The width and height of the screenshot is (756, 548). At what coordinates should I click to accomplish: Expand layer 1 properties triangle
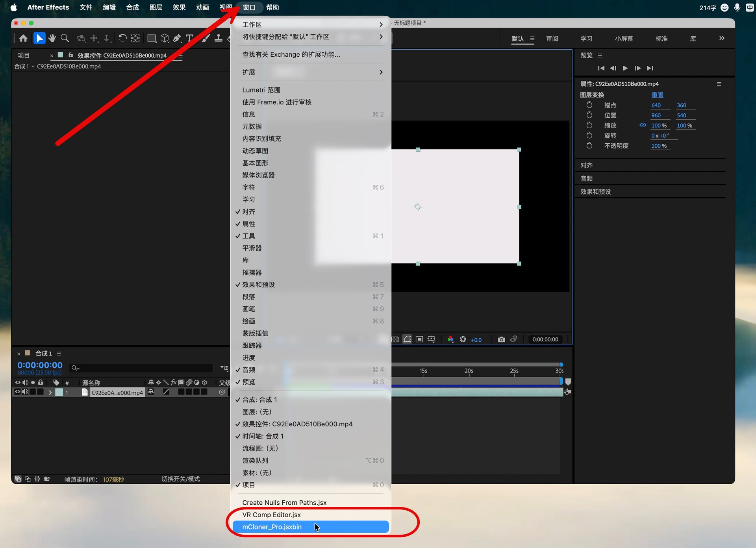coord(50,392)
